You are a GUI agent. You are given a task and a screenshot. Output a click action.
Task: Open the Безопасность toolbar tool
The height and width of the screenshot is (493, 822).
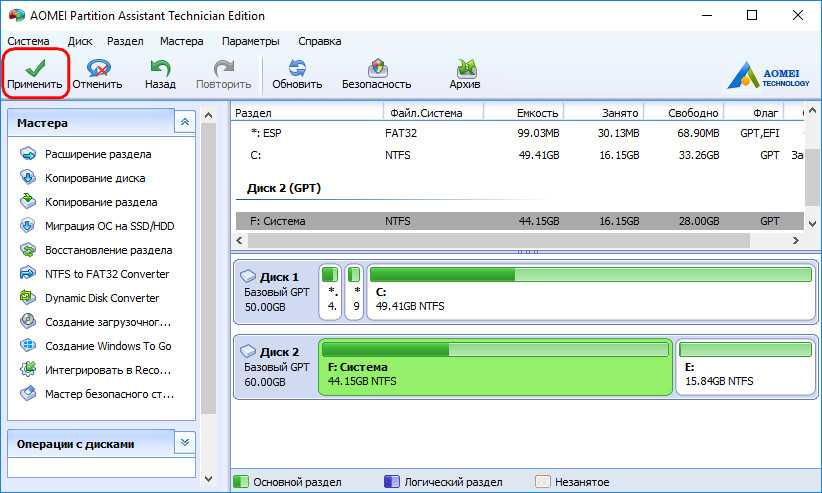click(x=377, y=68)
